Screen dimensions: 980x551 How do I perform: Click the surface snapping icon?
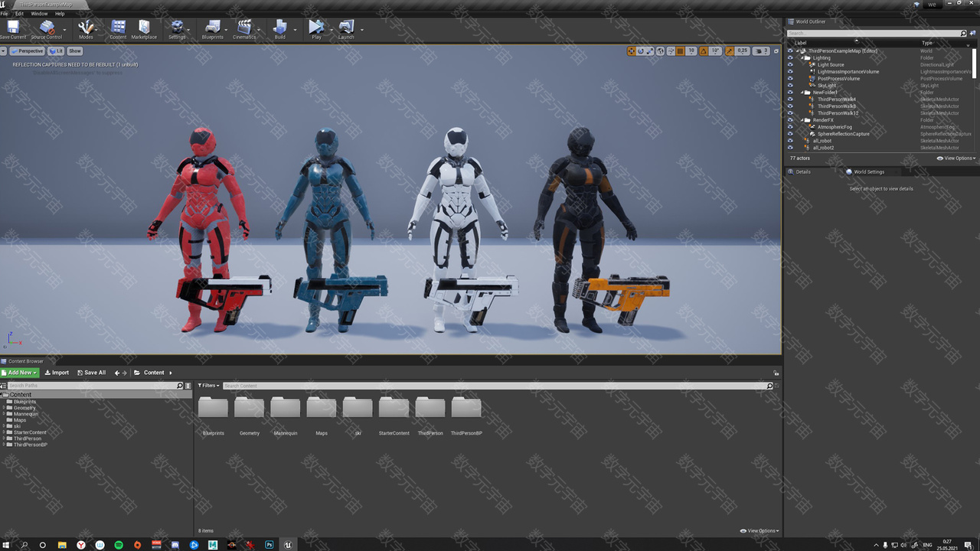click(670, 51)
